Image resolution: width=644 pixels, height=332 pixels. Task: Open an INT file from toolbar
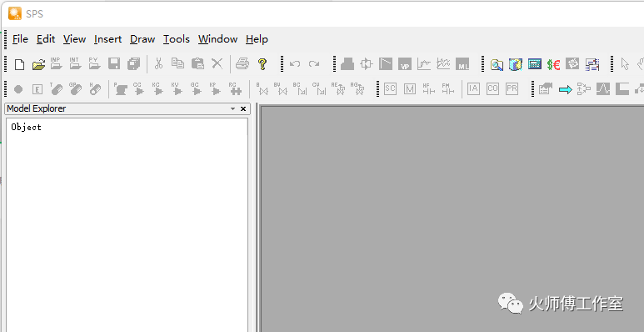[x=75, y=63]
